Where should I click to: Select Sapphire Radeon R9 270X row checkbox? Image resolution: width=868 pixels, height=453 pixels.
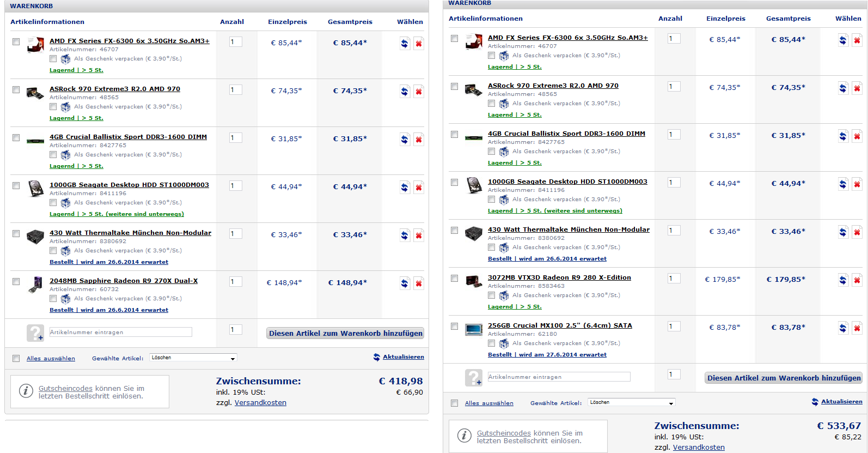pos(16,282)
